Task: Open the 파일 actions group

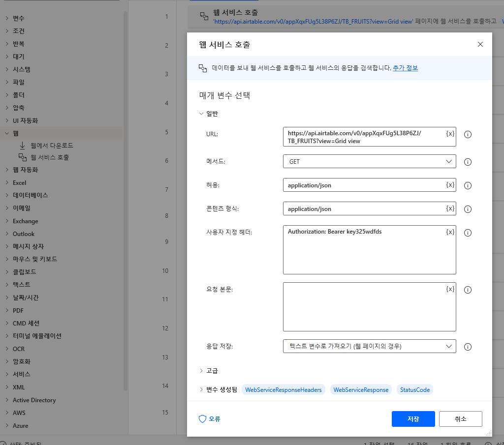Action: click(x=19, y=82)
